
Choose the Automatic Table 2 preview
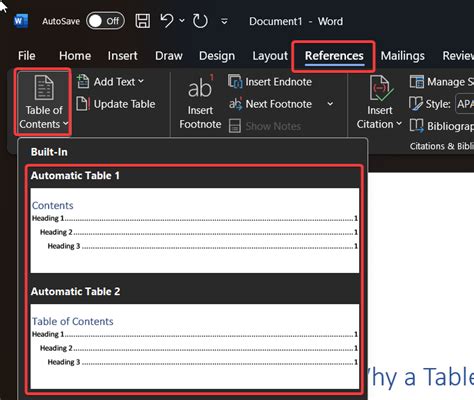195,346
